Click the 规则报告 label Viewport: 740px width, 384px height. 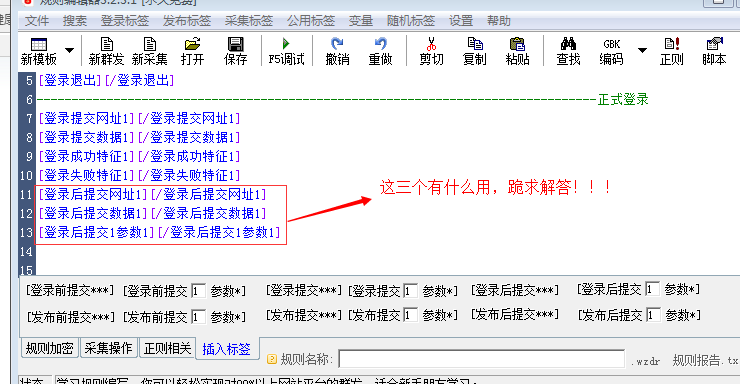[697, 360]
